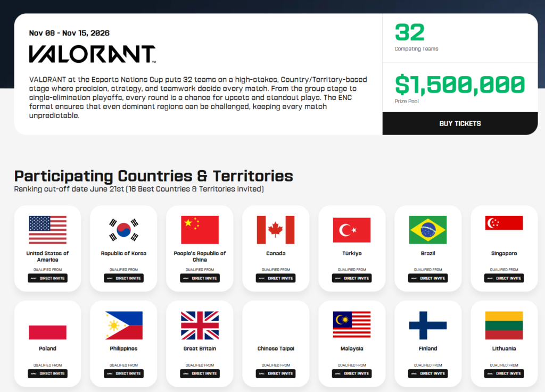Click the 'Philippines' country name
545x392 pixels.
(123, 348)
